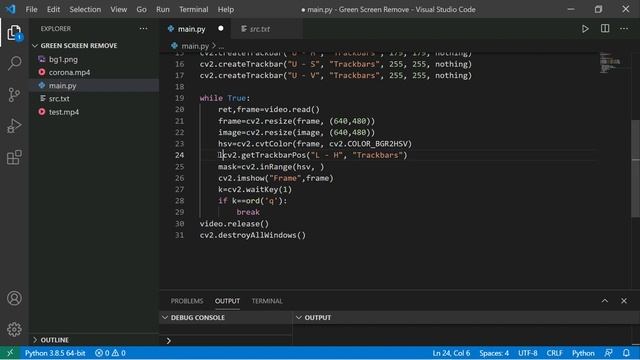Viewport: 640px width, 360px height.
Task: Select language mode Python in status bar
Action: click(583, 353)
